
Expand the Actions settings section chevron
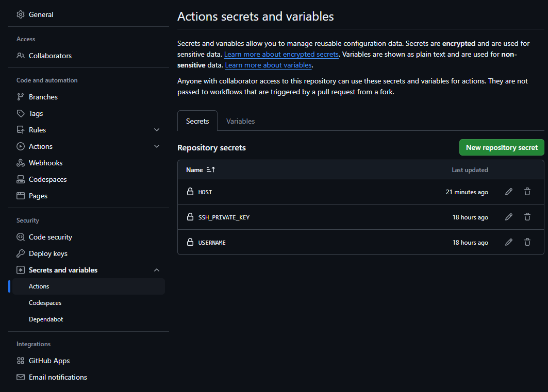pos(157,146)
